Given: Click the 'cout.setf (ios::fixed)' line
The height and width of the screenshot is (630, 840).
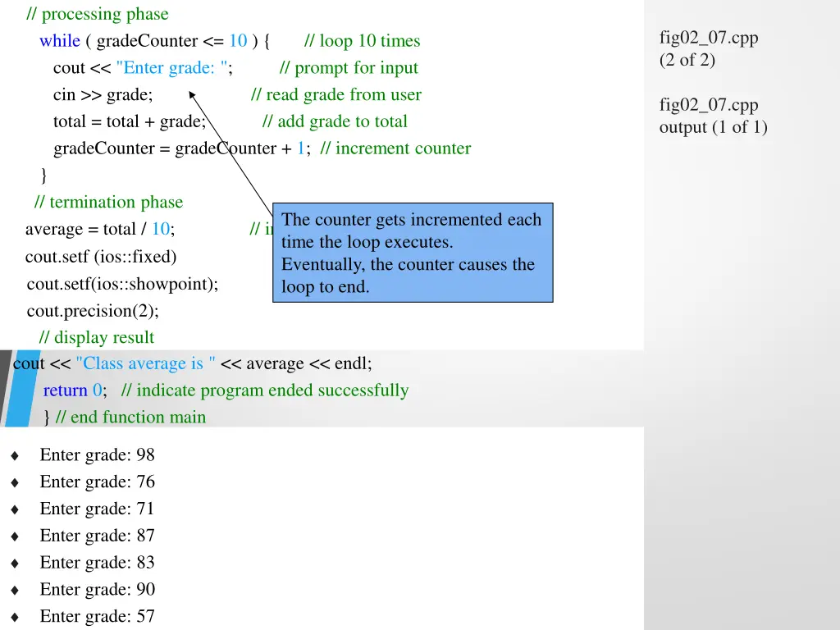Looking at the screenshot, I should click(101, 257).
